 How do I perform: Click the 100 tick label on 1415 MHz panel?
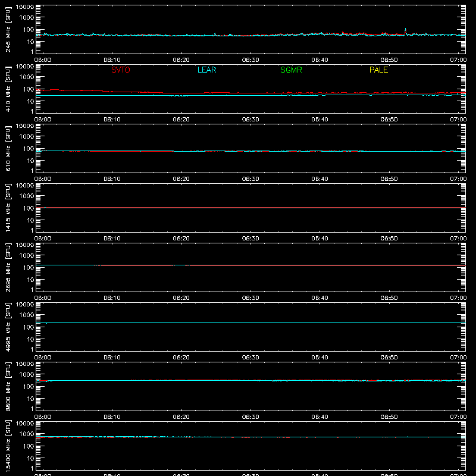coord(29,208)
